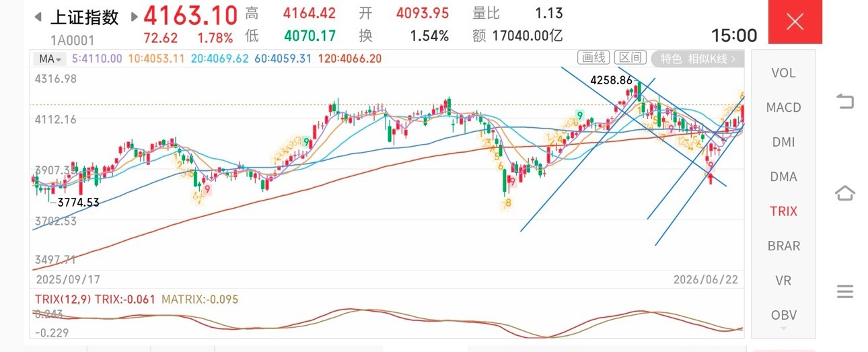This screenshot has width=868, height=352.
Task: Select the TRIX indicator
Action: 783,211
